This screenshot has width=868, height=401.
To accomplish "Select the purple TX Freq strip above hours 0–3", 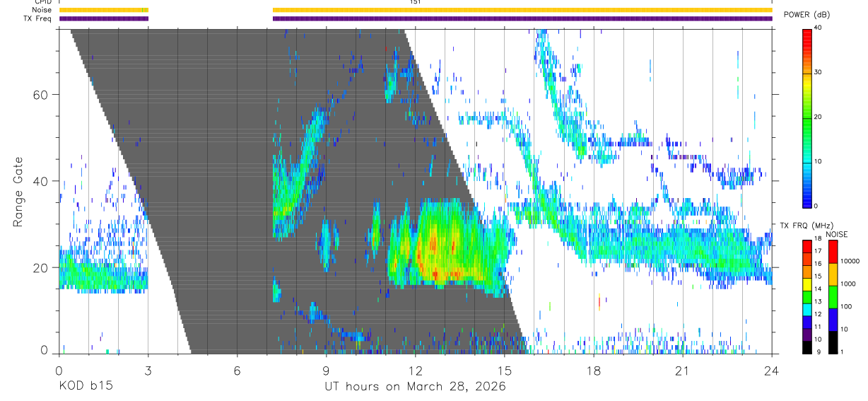I will [x=104, y=18].
